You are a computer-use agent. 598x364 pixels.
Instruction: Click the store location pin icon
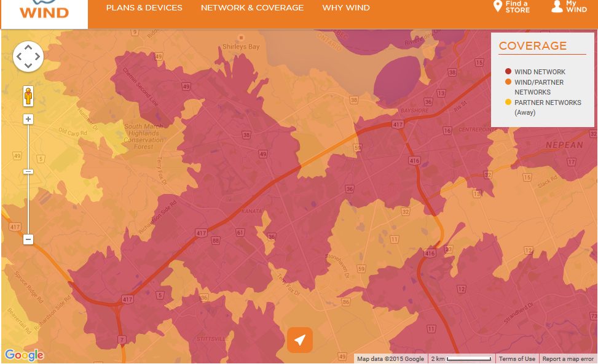(497, 6)
